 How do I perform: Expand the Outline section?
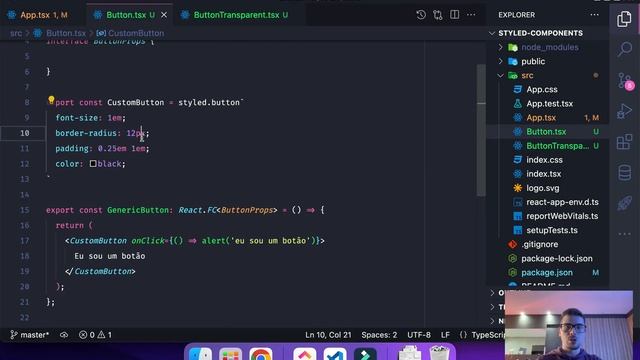pos(497,293)
